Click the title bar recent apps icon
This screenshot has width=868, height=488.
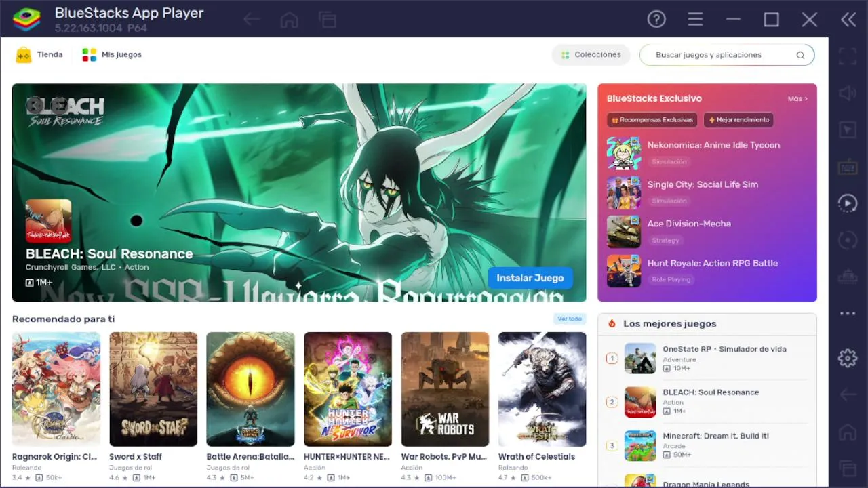328,20
